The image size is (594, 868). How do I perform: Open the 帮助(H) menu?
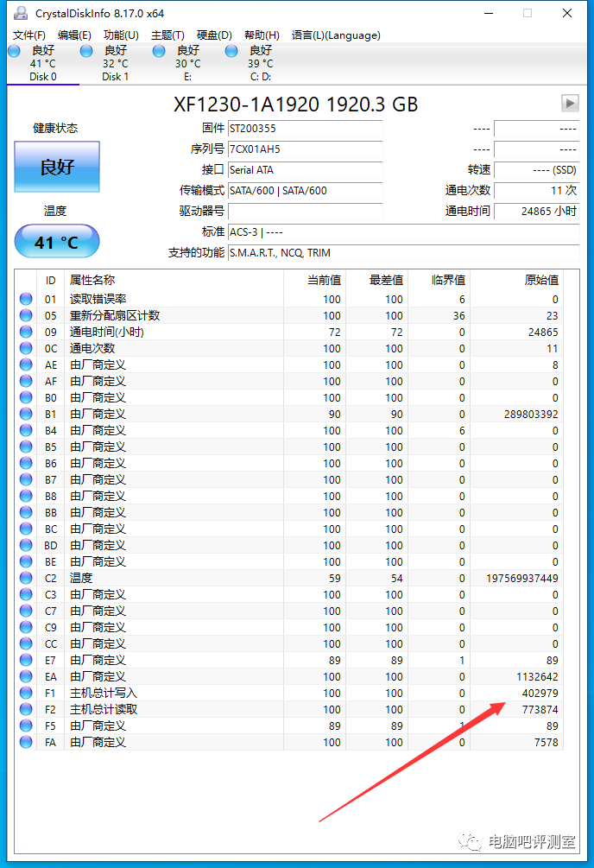[262, 35]
